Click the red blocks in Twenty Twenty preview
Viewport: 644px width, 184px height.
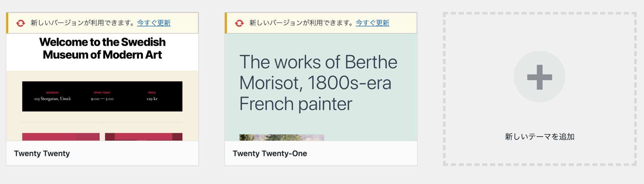[102, 137]
